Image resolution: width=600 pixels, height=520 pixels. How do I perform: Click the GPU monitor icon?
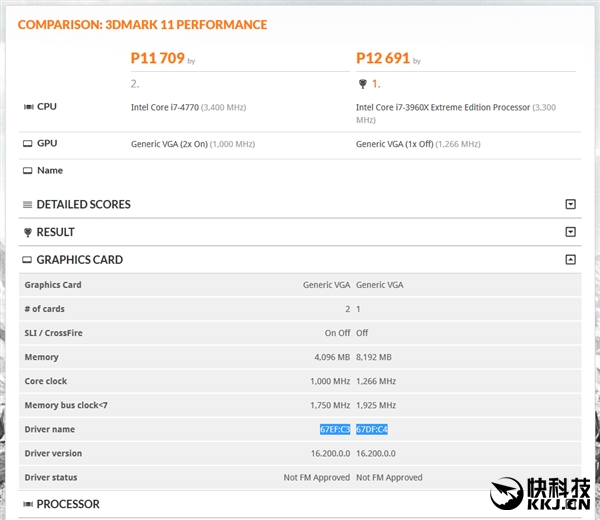pyautogui.click(x=28, y=143)
